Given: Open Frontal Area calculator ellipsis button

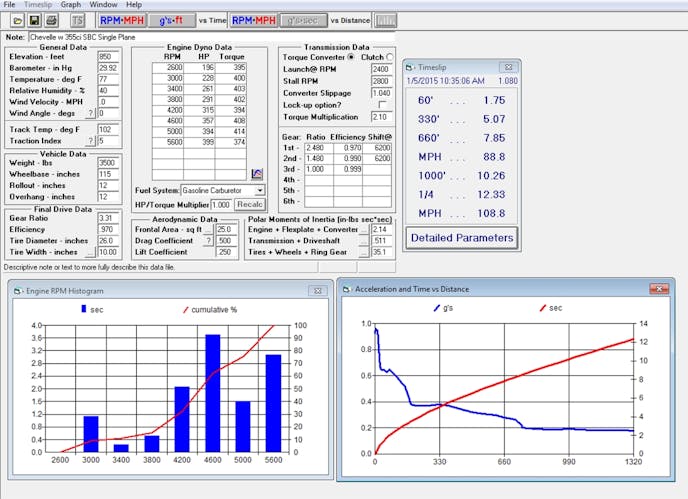Looking at the screenshot, I should click(x=208, y=228).
